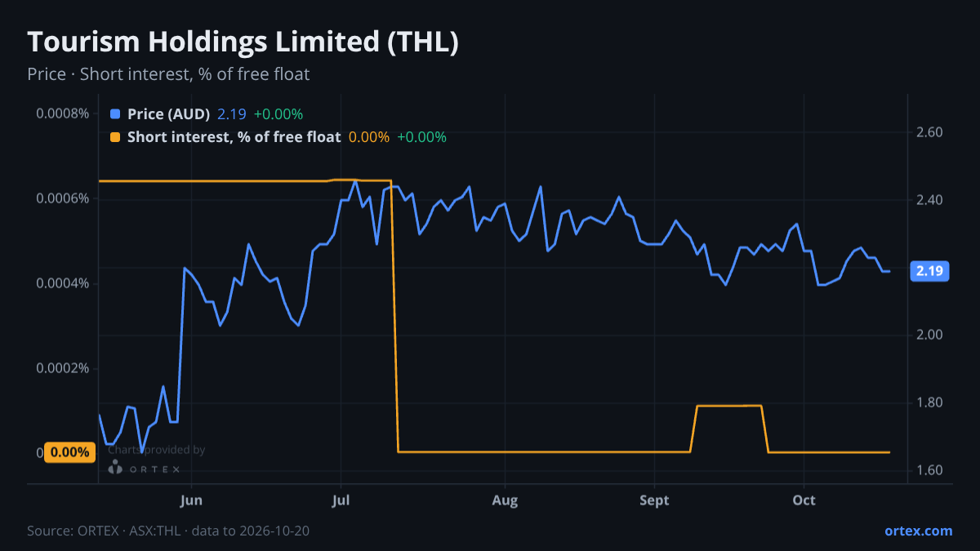Click the 2.00 right axis label
980x551 pixels.
pyautogui.click(x=931, y=335)
